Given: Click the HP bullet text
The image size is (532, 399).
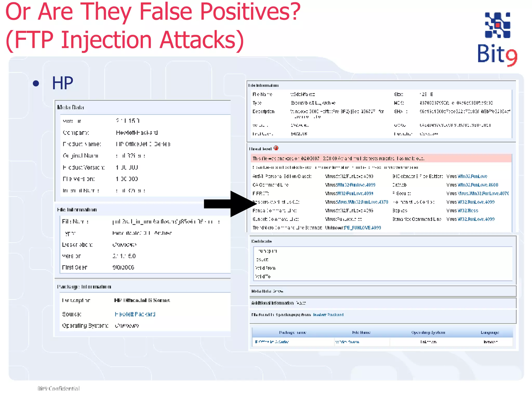Looking at the screenshot, I should click(62, 83).
